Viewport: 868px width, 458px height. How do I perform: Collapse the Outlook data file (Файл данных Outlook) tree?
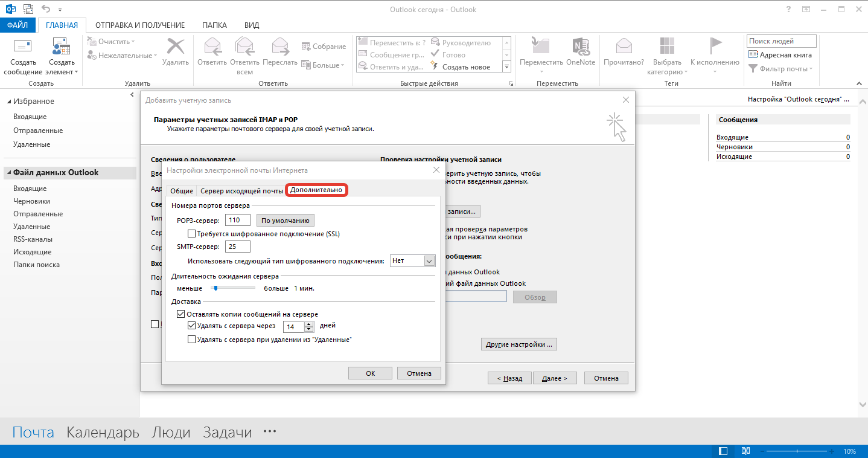(8, 173)
